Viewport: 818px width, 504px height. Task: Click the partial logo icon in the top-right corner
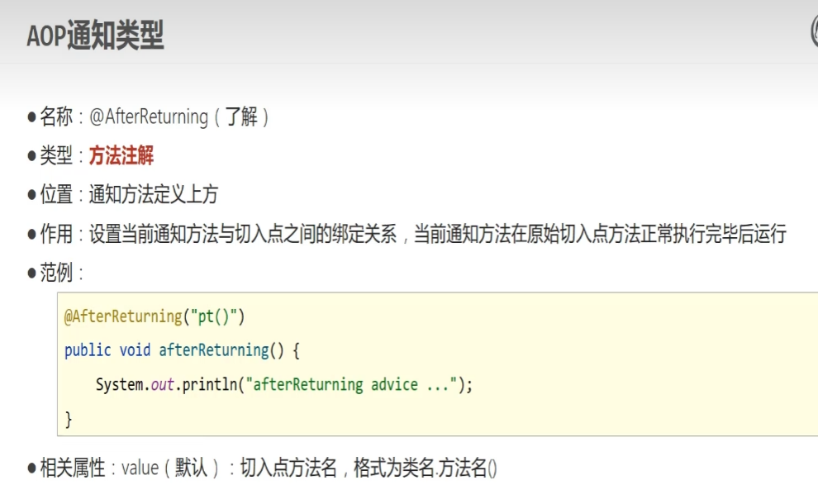813,31
